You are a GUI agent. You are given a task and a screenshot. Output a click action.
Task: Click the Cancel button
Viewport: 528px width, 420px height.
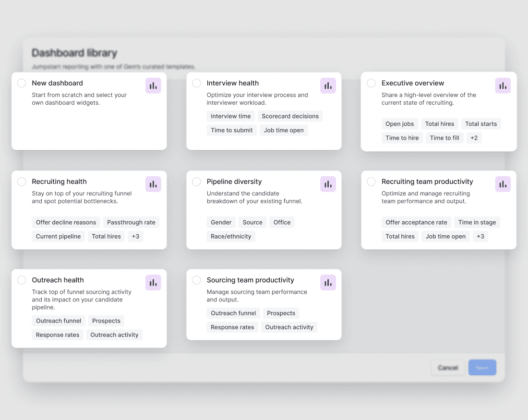(x=447, y=367)
